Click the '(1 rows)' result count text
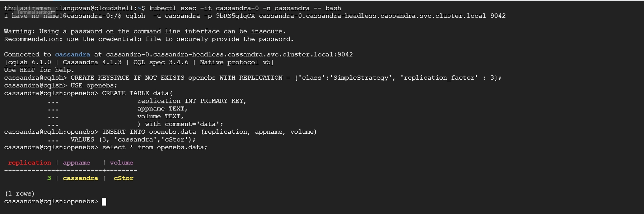This screenshot has width=644, height=214. [19, 194]
